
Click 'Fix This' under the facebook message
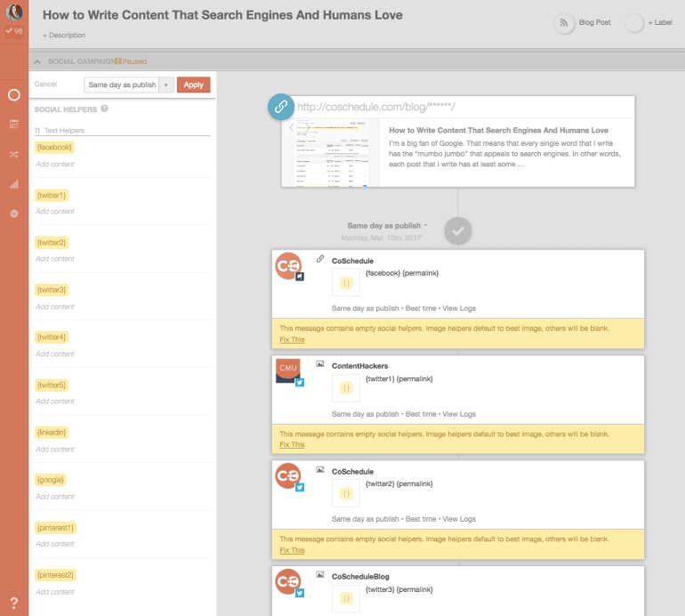[292, 339]
